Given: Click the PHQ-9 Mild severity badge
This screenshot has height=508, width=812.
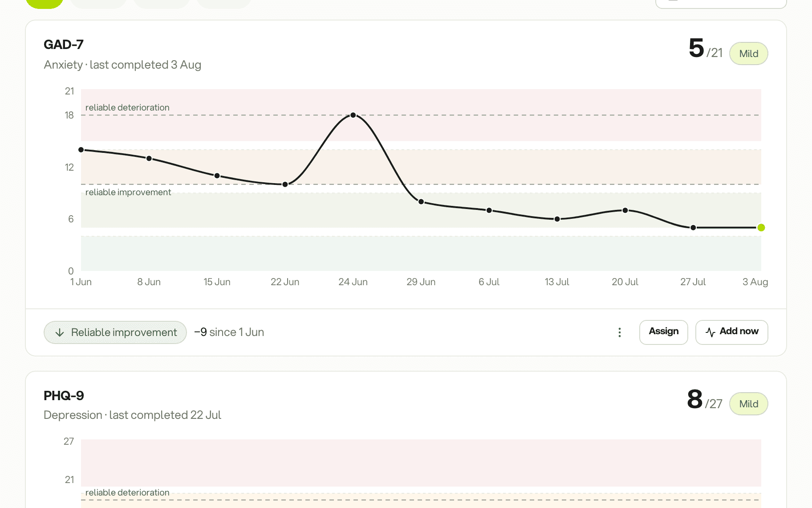Looking at the screenshot, I should 748,404.
